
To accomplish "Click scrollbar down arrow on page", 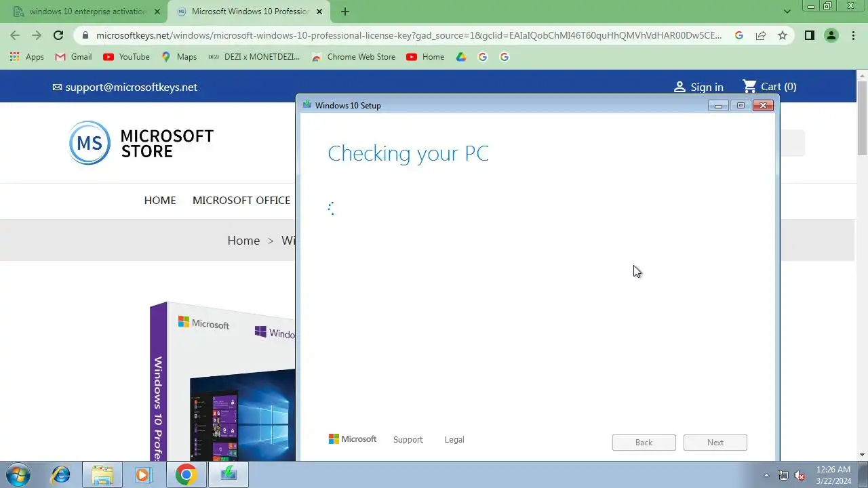I will click(x=862, y=455).
